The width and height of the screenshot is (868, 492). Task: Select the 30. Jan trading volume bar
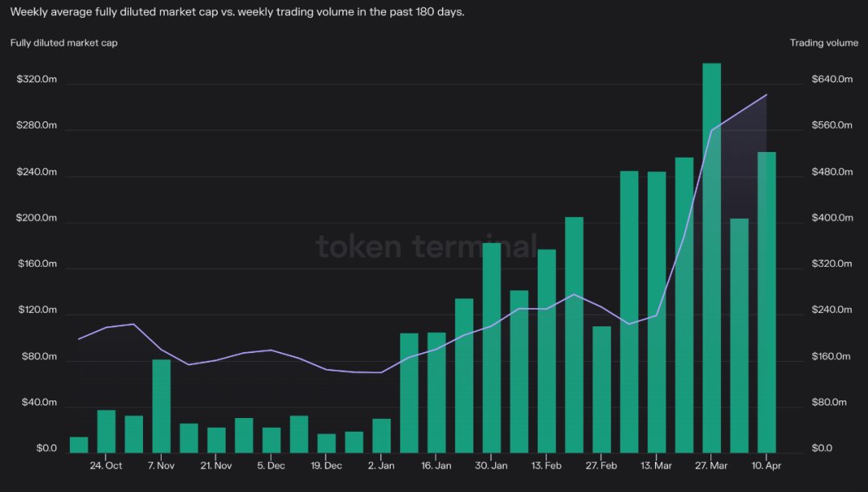coord(491,346)
